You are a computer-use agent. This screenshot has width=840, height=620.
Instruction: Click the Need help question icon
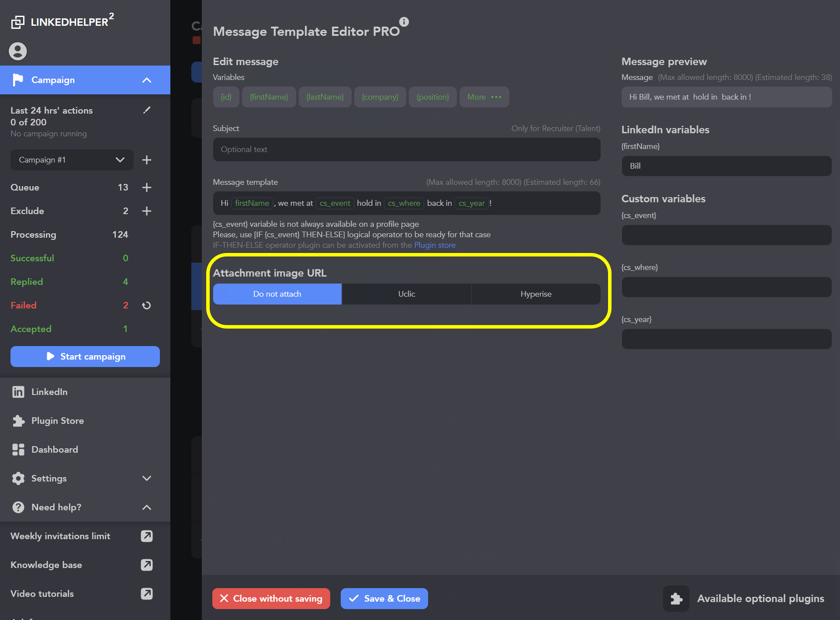(x=18, y=507)
